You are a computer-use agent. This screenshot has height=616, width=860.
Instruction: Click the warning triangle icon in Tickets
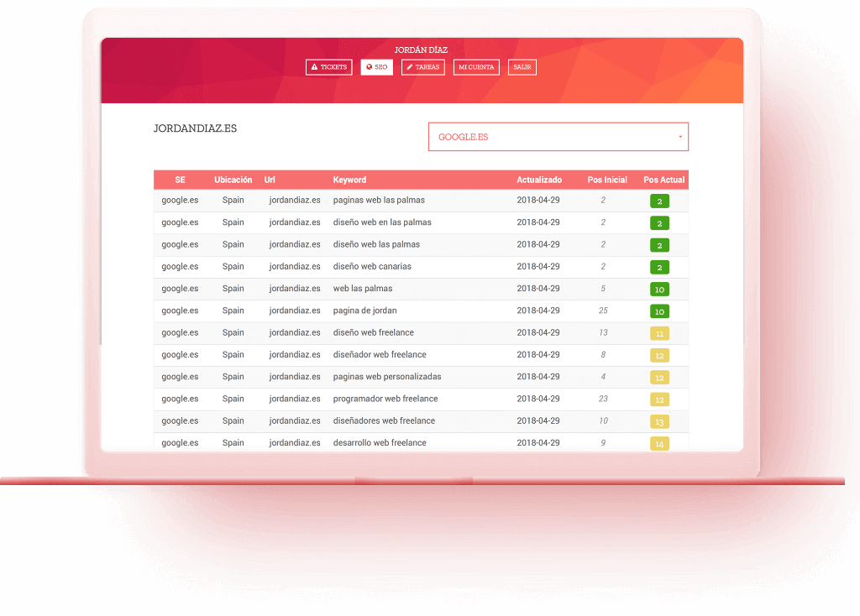click(314, 67)
